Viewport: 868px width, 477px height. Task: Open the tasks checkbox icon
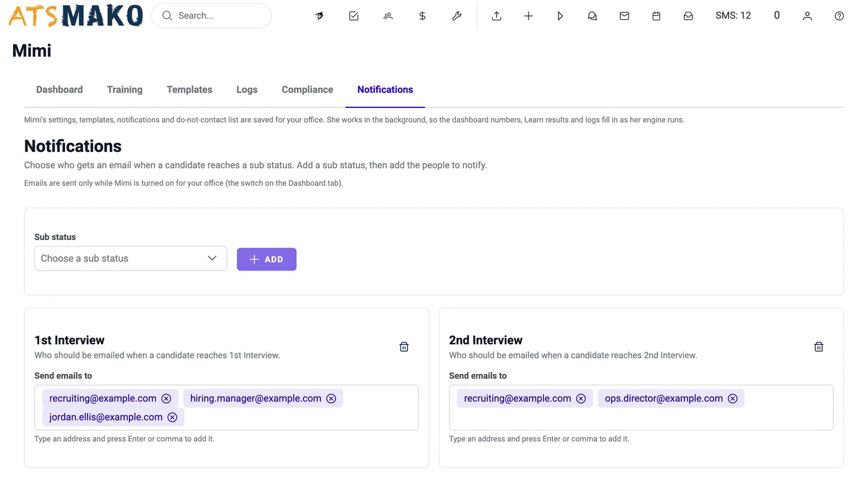(353, 16)
